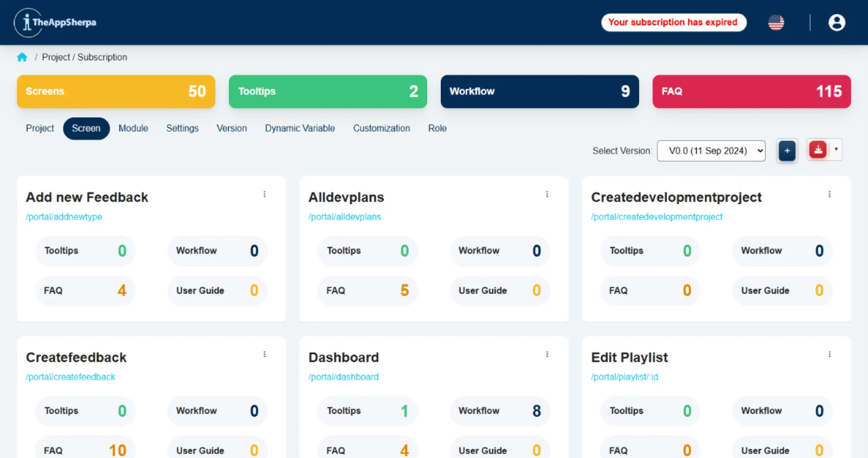Click the TheAppSherpa logo
The height and width of the screenshot is (458, 868).
tap(55, 23)
